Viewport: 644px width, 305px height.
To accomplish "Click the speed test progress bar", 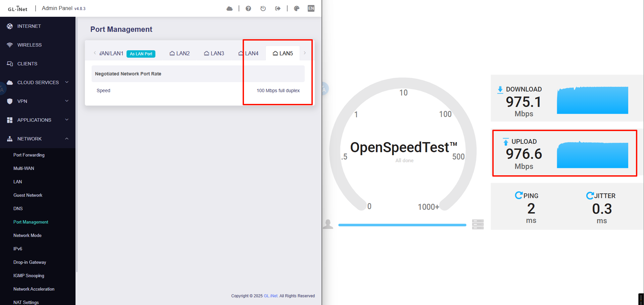I will (x=402, y=225).
